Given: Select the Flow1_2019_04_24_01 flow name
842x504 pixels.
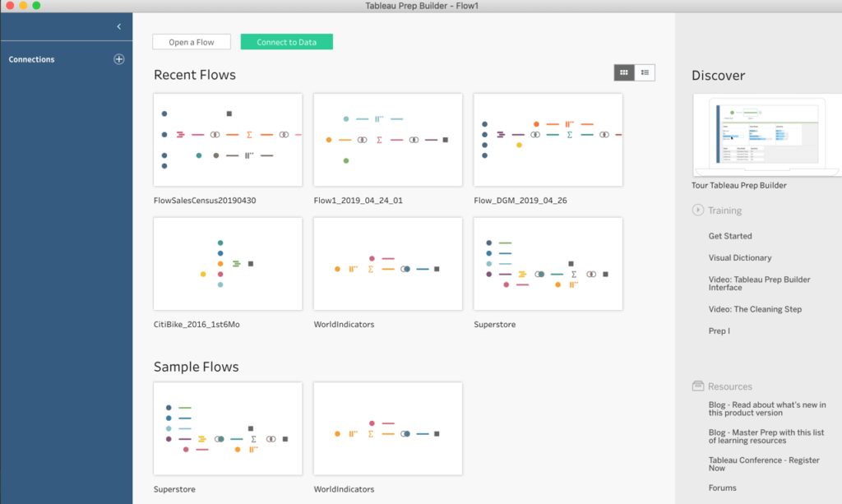Looking at the screenshot, I should pyautogui.click(x=359, y=201).
